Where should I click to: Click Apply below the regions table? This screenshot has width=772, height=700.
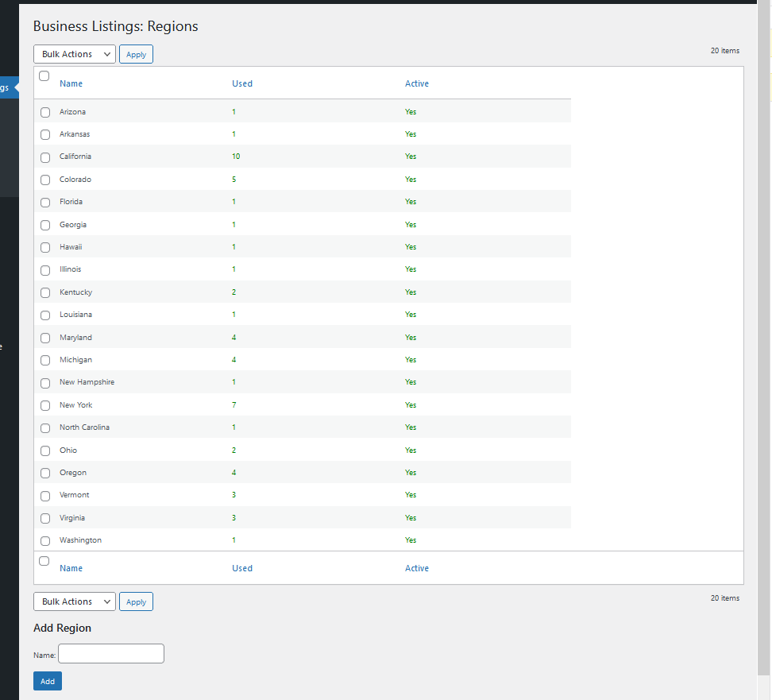(x=136, y=601)
